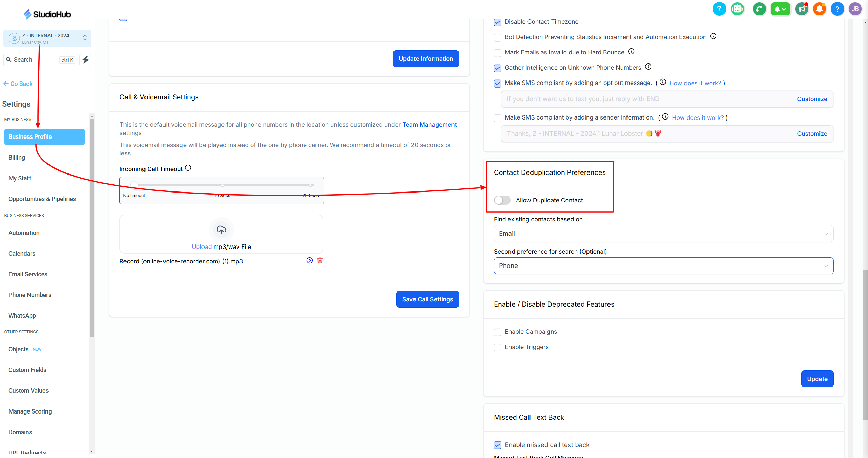Screen dimensions: 868x458
Task: Open Billing in the settings sidebar
Action: click(17, 158)
